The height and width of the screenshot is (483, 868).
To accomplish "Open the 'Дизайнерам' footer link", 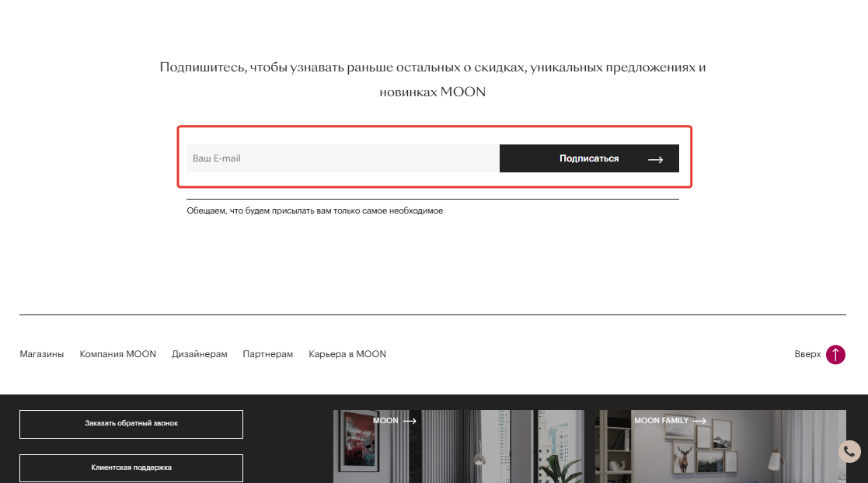I will click(x=199, y=354).
